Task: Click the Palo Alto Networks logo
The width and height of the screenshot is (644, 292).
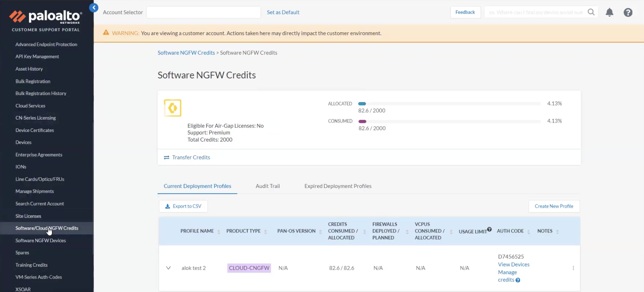Action: 45,18
